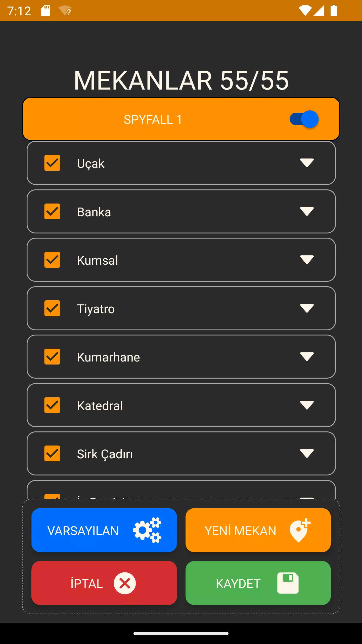Expand the Banka dropdown arrow
This screenshot has height=644, width=362.
tap(307, 212)
